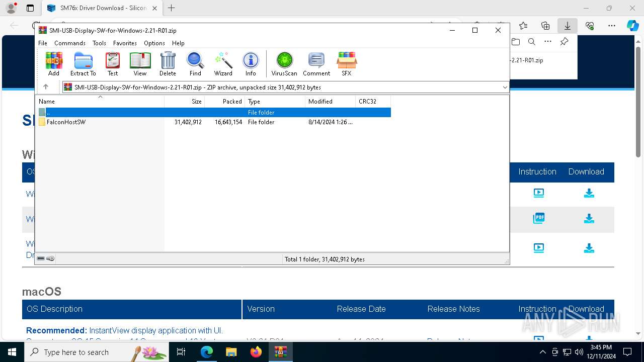Open File Explorer from the taskbar
This screenshot has width=644, height=362.
(231, 352)
